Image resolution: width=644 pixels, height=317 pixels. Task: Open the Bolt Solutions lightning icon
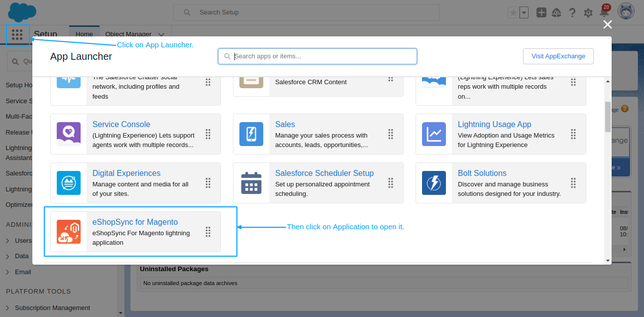[434, 183]
